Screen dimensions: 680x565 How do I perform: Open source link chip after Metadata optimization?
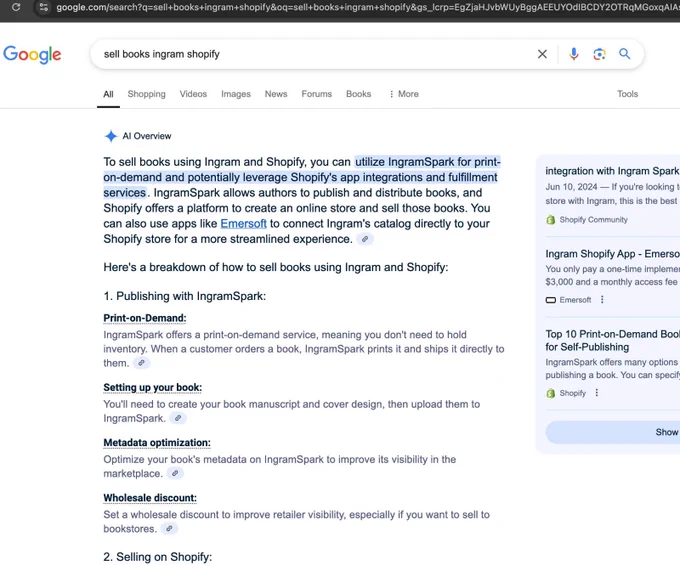click(x=175, y=474)
